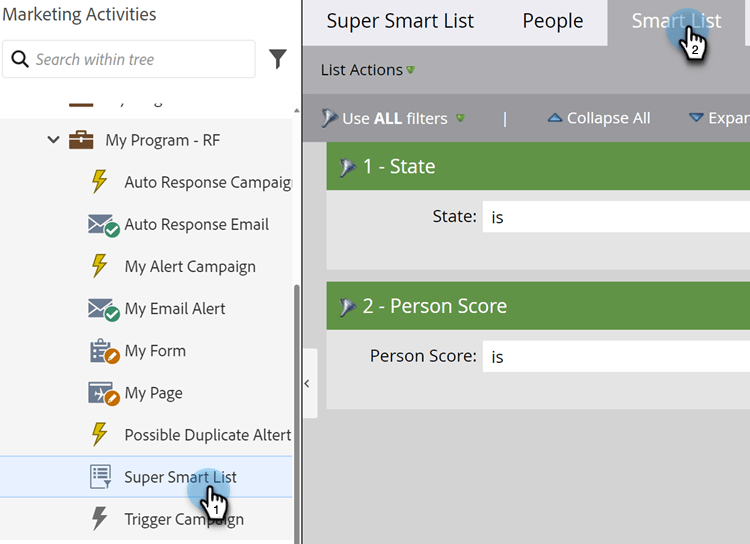Click the tree panel vertical scrollbar
750x544 pixels.
pyautogui.click(x=295, y=400)
